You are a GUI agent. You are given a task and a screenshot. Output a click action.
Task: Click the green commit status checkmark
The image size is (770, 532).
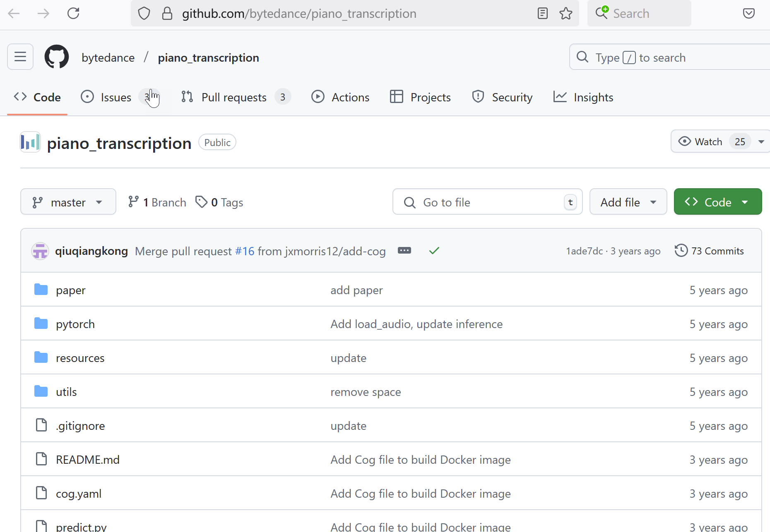(x=434, y=251)
